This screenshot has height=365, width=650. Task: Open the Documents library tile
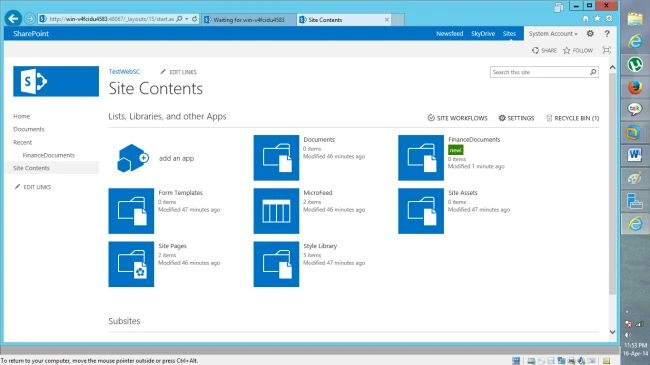coord(276,158)
